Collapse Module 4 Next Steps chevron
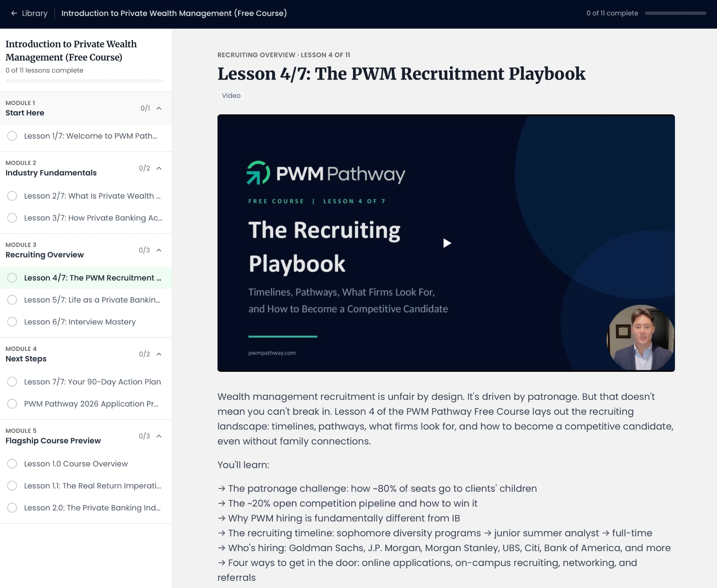The height and width of the screenshot is (588, 717). [x=159, y=354]
